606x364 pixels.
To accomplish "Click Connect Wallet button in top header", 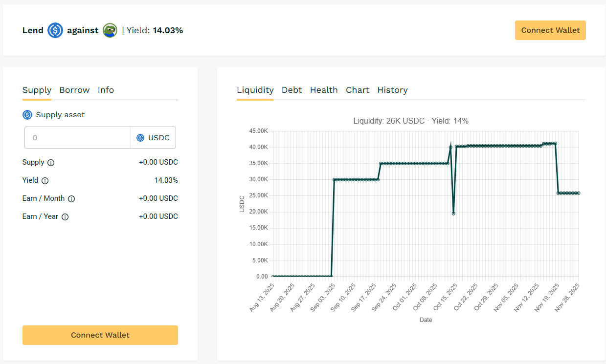I will click(550, 30).
